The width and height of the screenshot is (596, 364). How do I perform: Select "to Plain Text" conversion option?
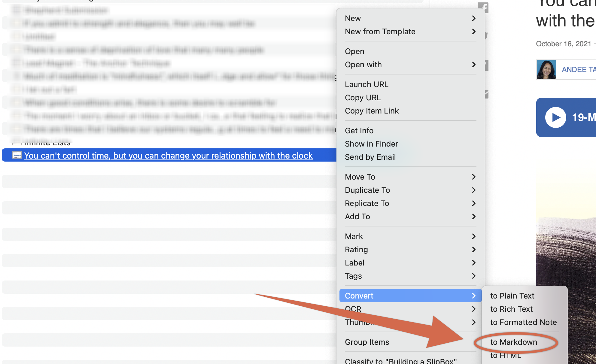point(512,296)
